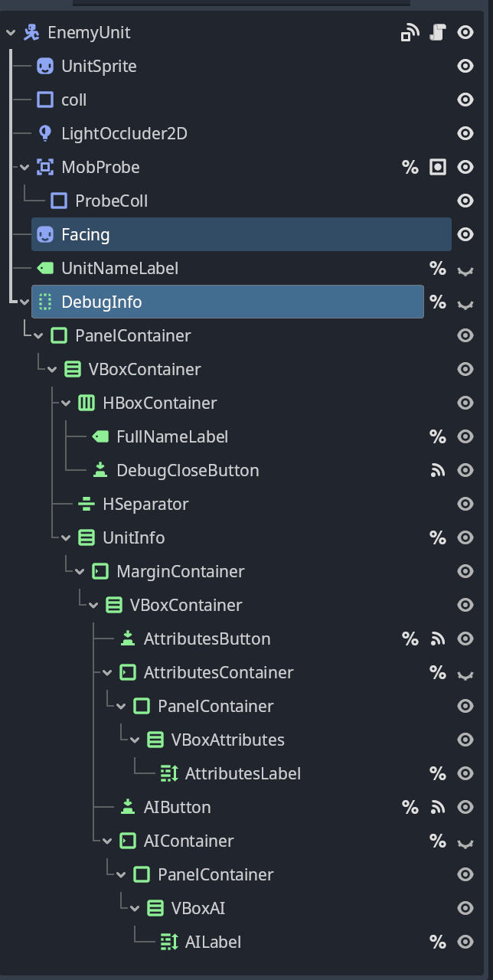Viewport: 493px width, 980px height.
Task: Collapse the UnitInfo branch
Action: (65, 537)
